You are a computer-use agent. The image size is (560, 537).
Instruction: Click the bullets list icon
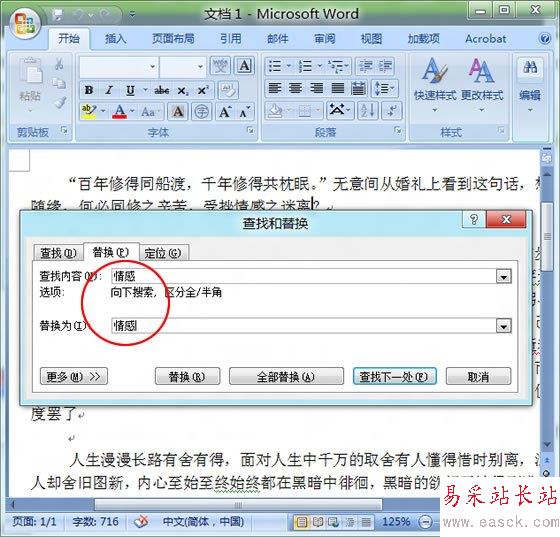point(275,66)
